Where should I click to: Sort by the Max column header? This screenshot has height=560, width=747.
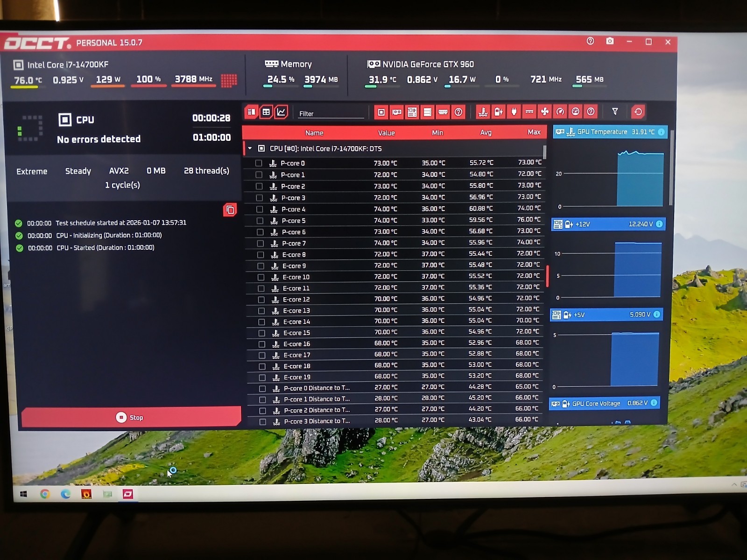tap(534, 133)
